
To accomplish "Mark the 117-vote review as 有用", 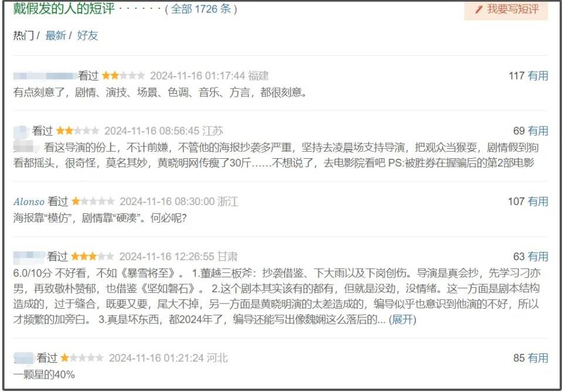I will click(538, 76).
